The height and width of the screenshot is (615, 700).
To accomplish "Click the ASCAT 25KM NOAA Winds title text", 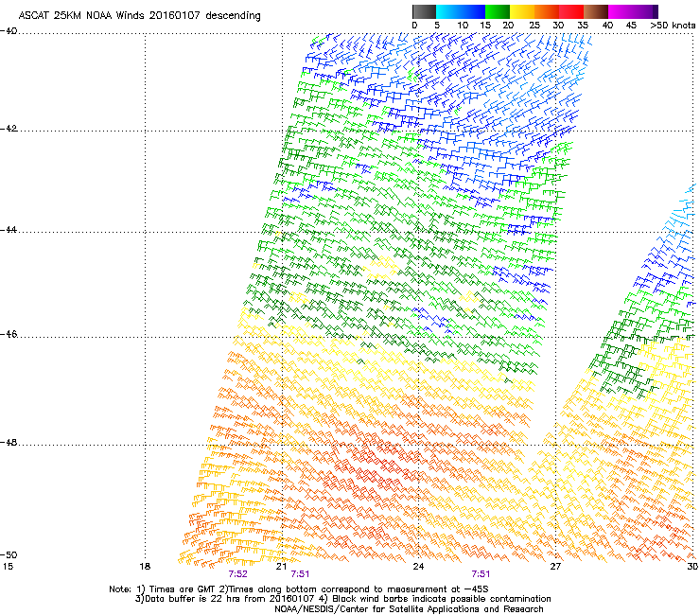I will tap(139, 15).
